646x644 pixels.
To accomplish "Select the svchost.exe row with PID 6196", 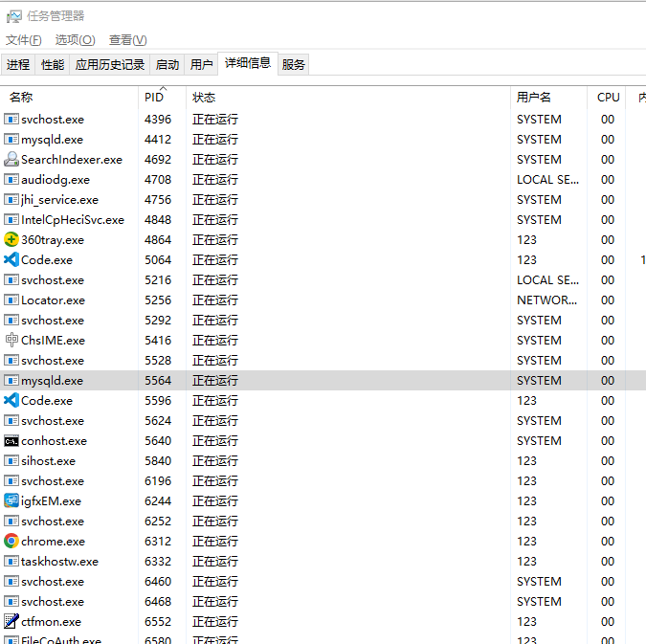I will [x=323, y=480].
